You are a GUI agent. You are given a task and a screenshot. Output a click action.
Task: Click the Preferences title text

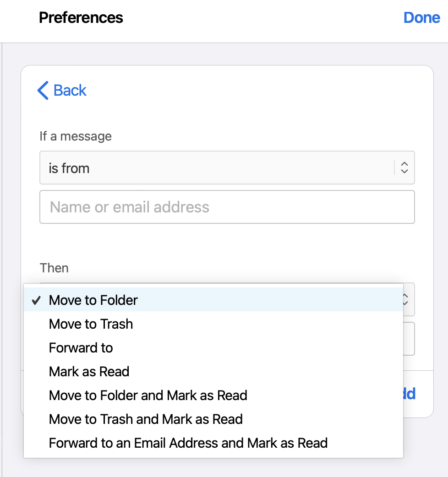[81, 18]
